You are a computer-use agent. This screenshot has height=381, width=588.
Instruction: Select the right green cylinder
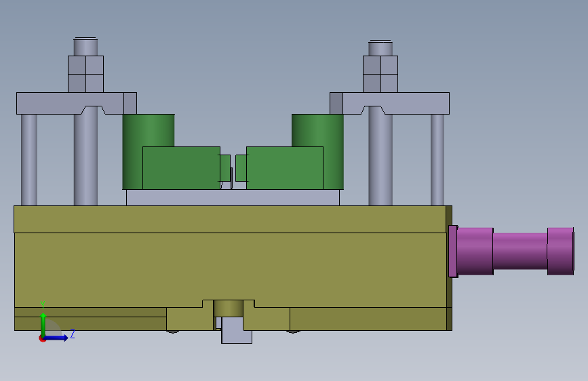[317, 130]
